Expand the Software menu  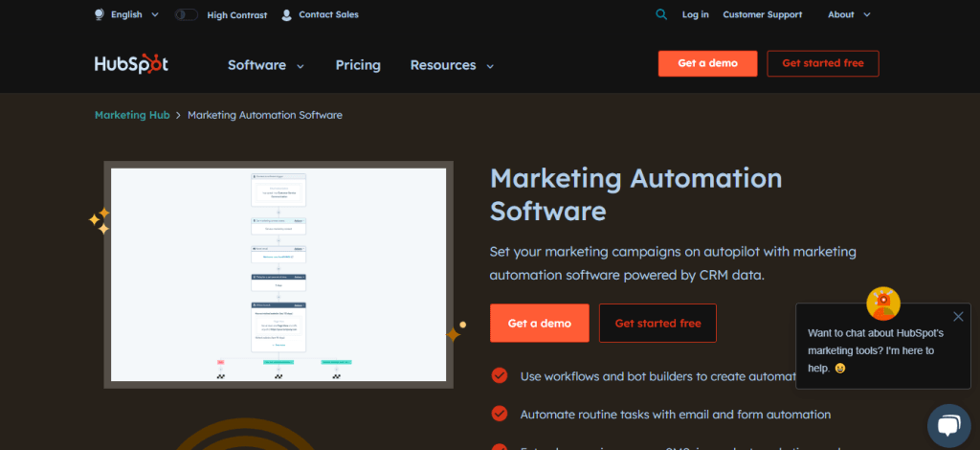point(266,65)
